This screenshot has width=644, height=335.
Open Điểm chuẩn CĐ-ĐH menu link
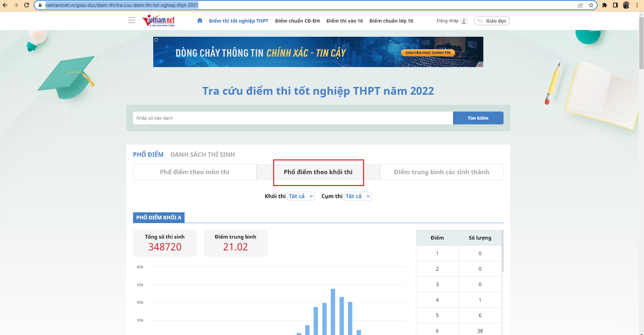pyautogui.click(x=297, y=21)
